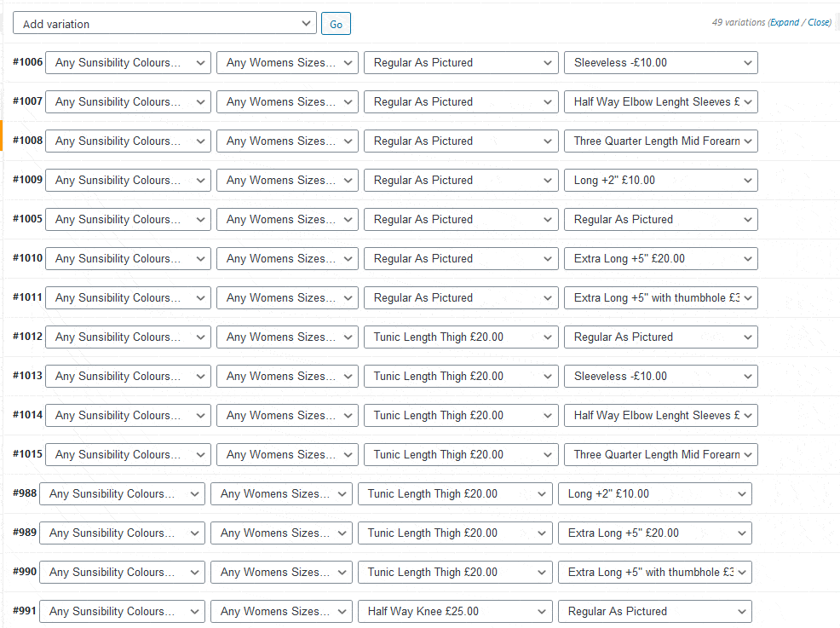
Task: Open Half Way Elbow sleeves dropdown in #1014
Action: (x=660, y=415)
